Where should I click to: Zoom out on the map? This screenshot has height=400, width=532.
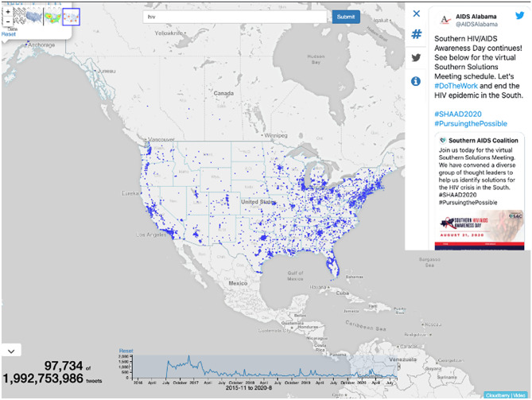coord(7,22)
